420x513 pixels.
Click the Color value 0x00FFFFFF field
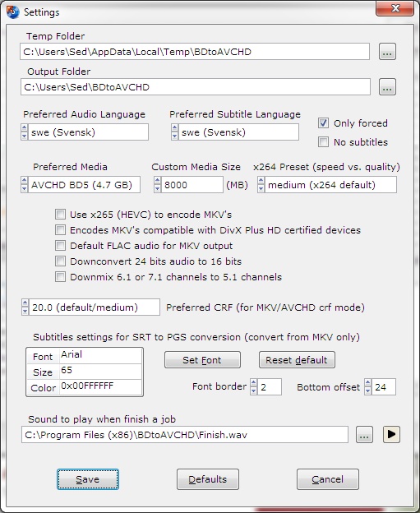point(101,387)
